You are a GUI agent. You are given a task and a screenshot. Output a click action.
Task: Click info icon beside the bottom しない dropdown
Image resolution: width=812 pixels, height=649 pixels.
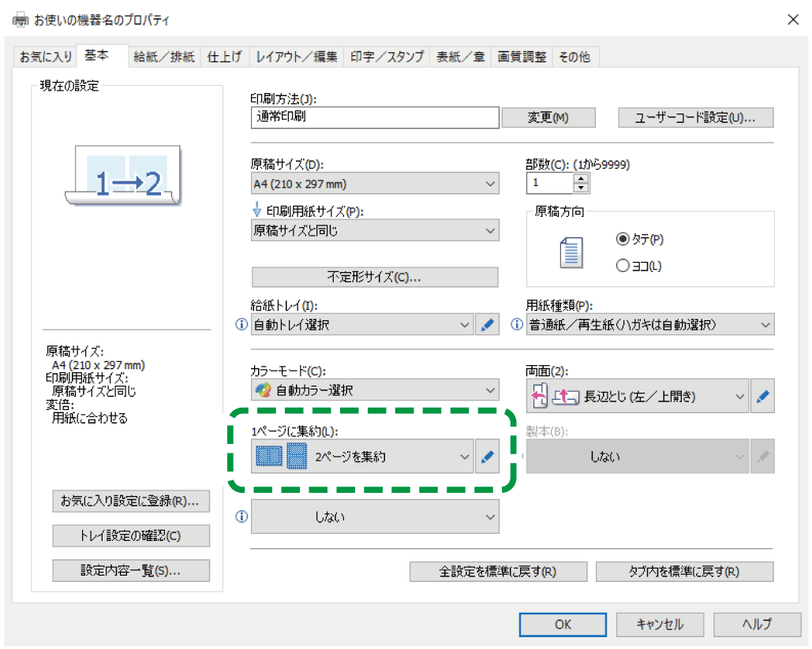coord(241,517)
